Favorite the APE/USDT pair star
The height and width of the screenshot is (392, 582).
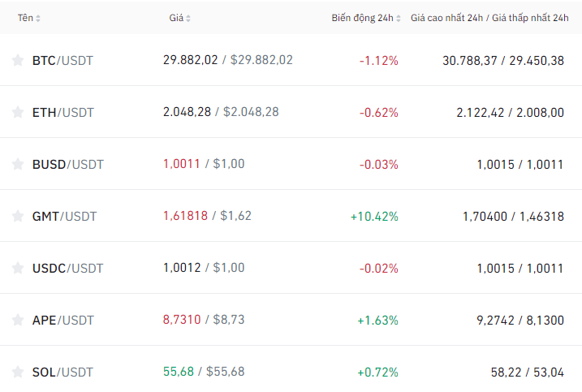point(17,320)
